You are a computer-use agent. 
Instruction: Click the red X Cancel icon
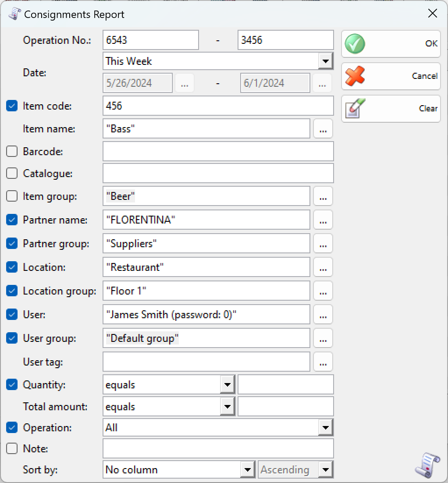click(355, 76)
